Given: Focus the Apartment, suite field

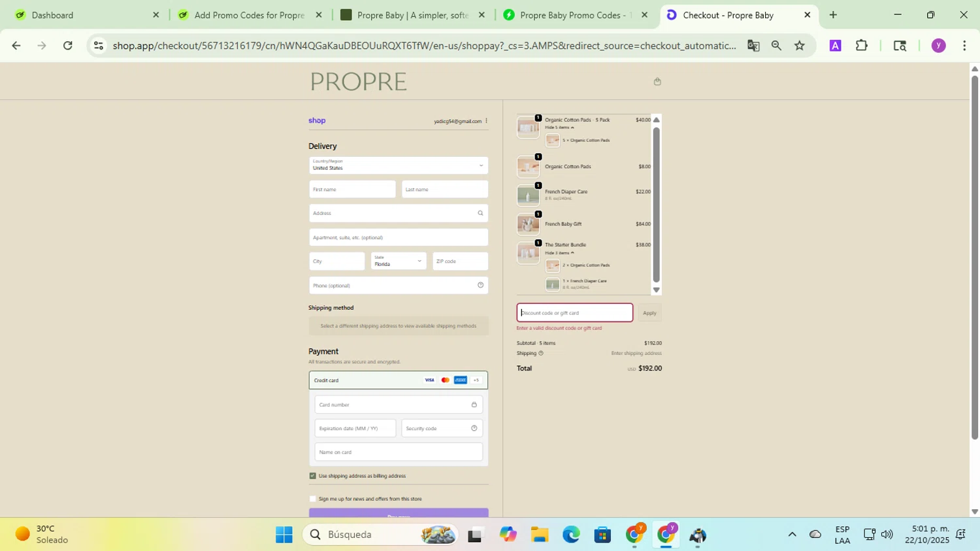Looking at the screenshot, I should point(399,237).
